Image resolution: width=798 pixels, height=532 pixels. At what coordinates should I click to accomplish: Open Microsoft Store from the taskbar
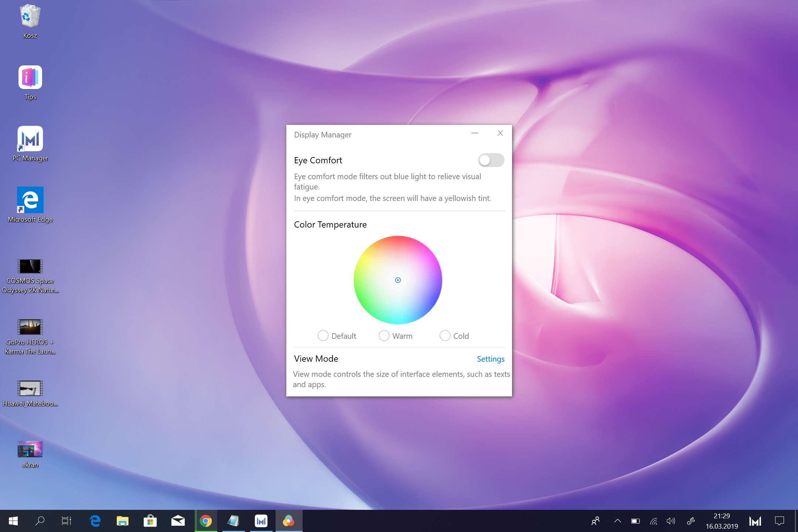click(x=150, y=521)
